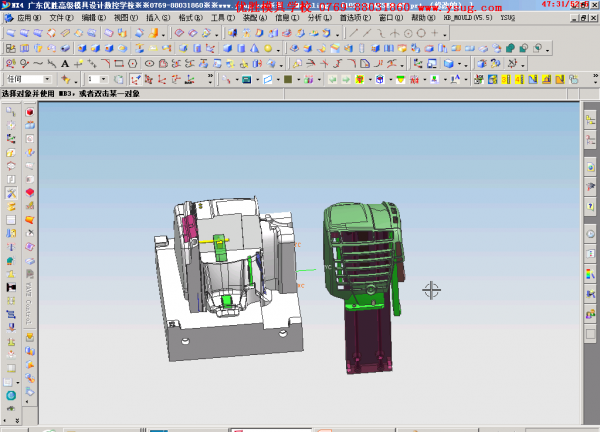The height and width of the screenshot is (432, 600).
Task: Open the 工具 (Tools) menu
Action: click(x=223, y=18)
